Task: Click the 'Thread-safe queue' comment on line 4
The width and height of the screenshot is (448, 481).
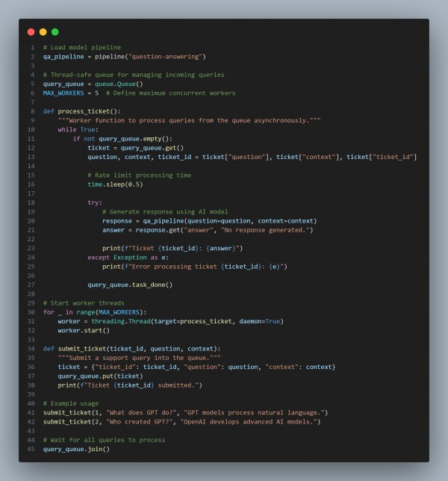Action: (x=134, y=75)
